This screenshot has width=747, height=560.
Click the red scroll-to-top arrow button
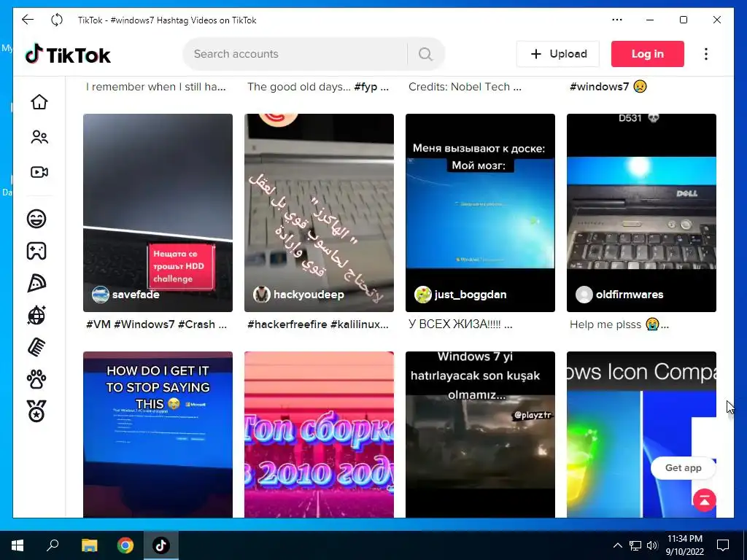[x=705, y=500]
